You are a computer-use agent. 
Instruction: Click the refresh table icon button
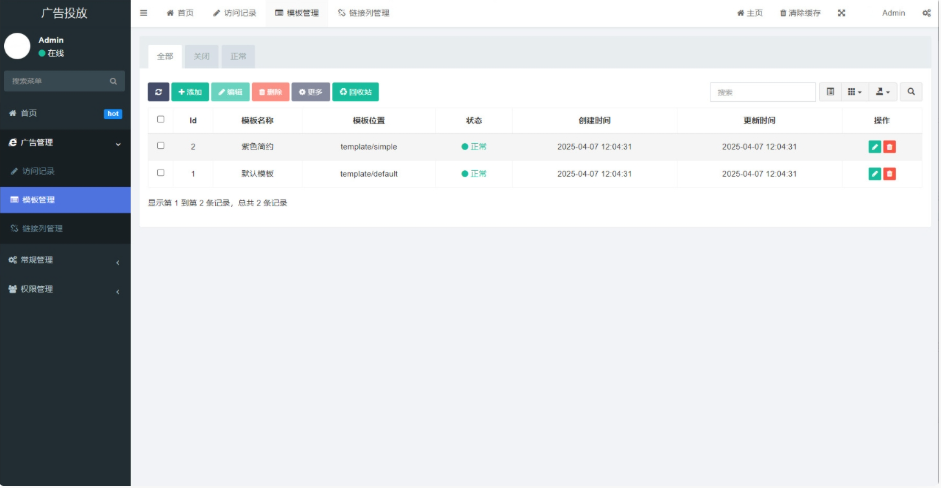point(158,92)
